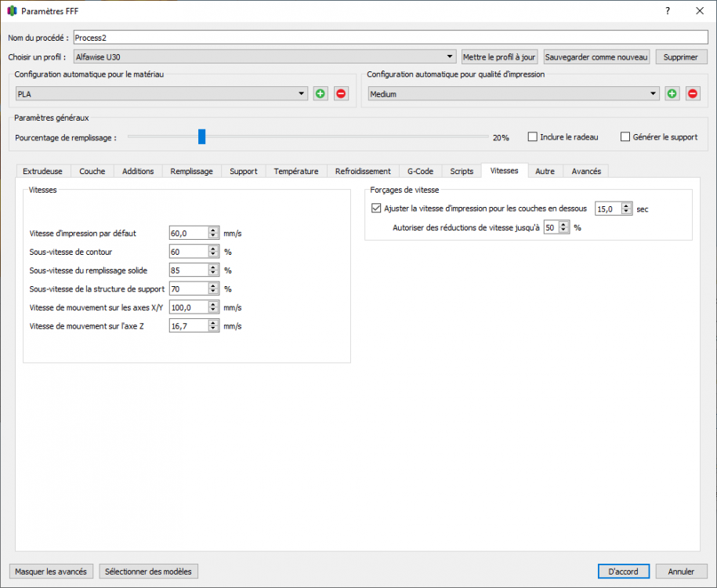Click the solid infill underspeed field 85
717x588 pixels.
189,270
